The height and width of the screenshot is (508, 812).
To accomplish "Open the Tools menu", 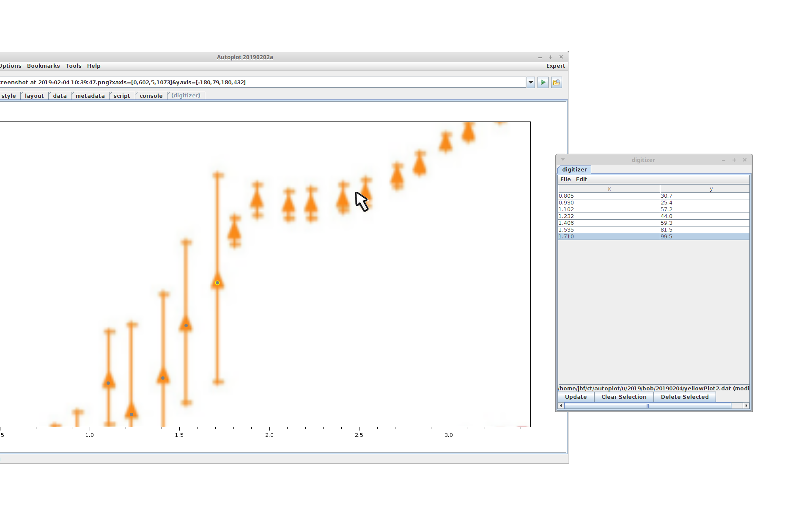I will [x=74, y=66].
